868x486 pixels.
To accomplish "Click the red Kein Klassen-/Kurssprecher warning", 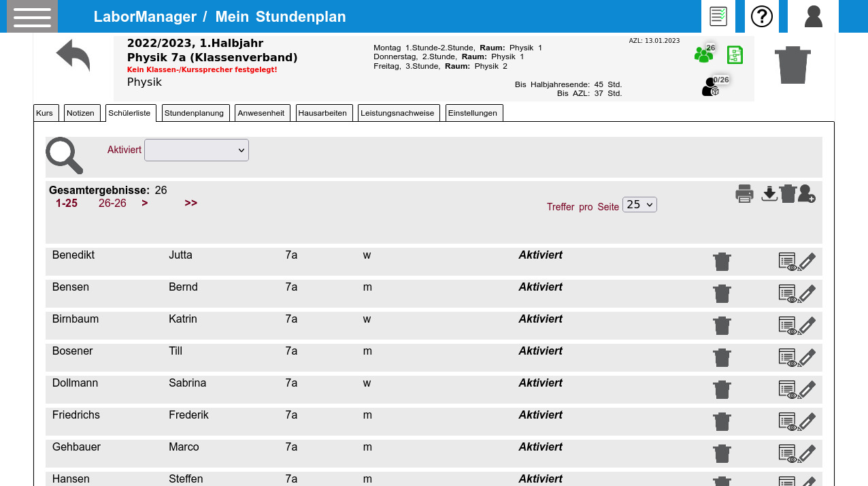I will [202, 69].
